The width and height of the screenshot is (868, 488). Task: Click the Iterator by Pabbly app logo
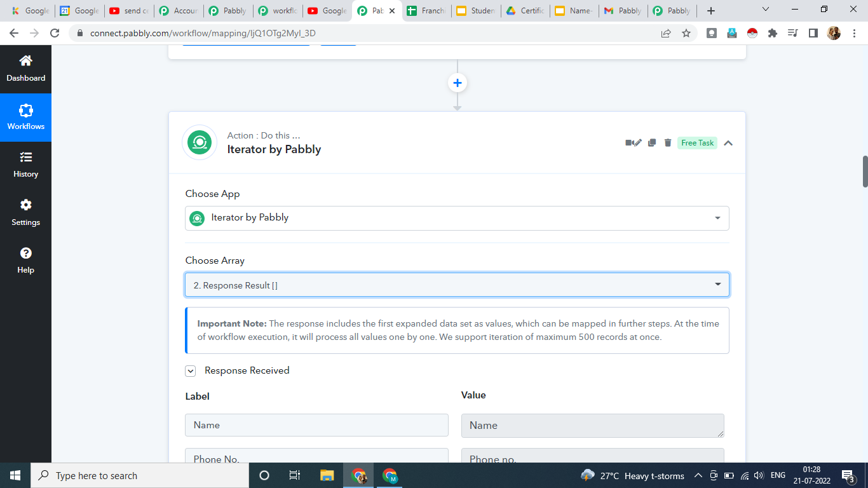(x=200, y=142)
